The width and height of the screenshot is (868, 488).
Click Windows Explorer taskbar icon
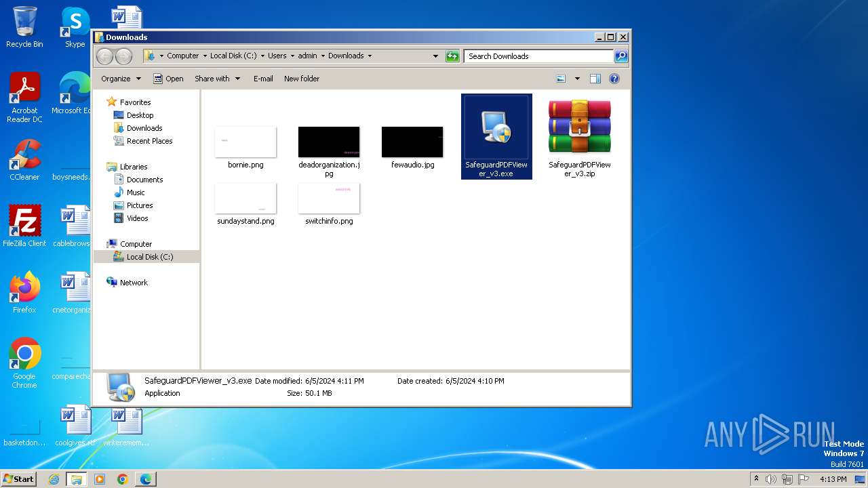76,479
